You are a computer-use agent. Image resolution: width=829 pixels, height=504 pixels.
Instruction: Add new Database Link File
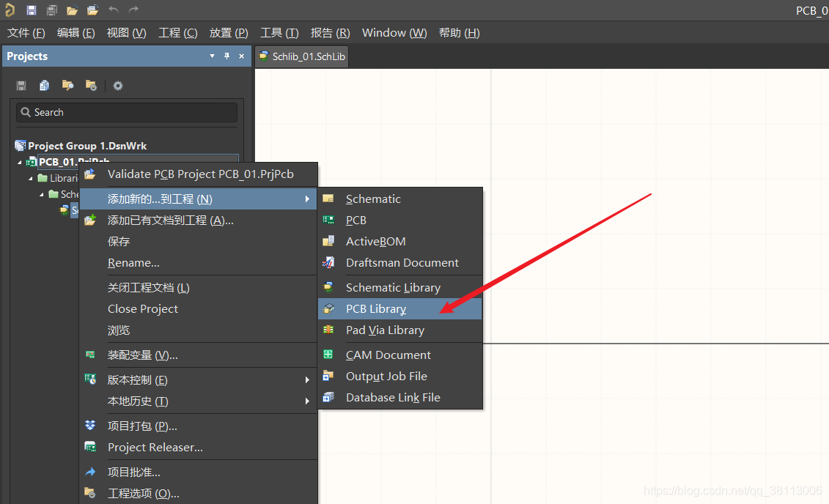pos(400,397)
